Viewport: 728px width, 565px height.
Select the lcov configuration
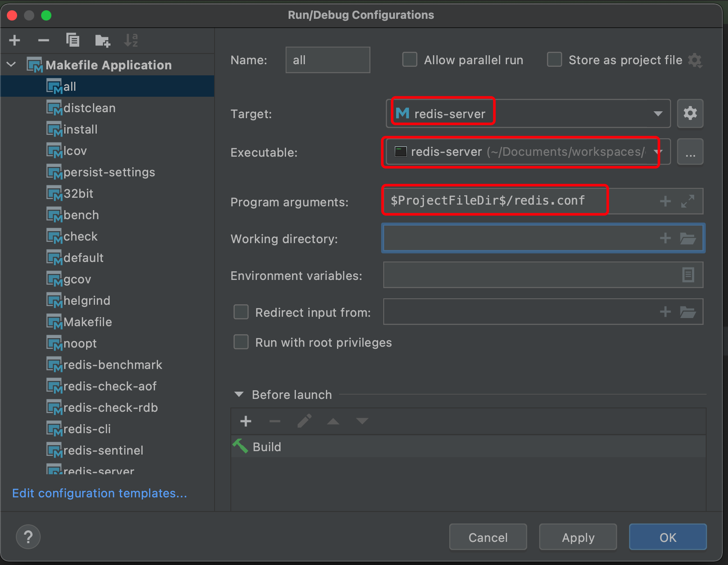click(x=107, y=151)
